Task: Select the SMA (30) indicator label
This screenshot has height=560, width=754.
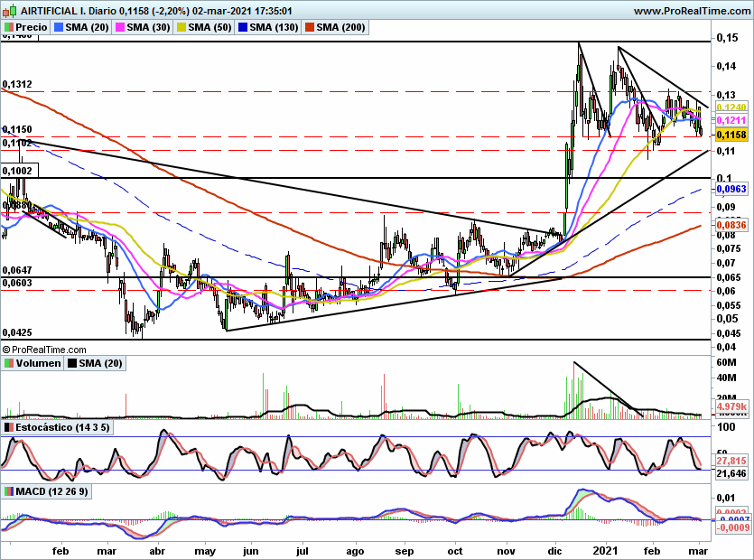Action: pos(150,28)
